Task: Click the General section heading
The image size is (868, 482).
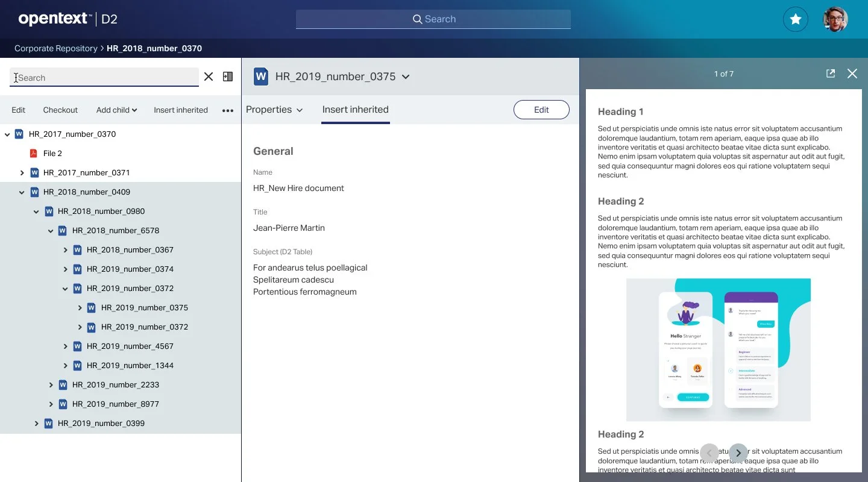Action: (273, 151)
